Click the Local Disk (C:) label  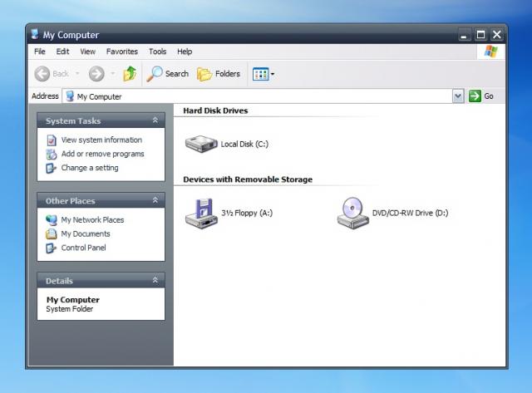244,144
